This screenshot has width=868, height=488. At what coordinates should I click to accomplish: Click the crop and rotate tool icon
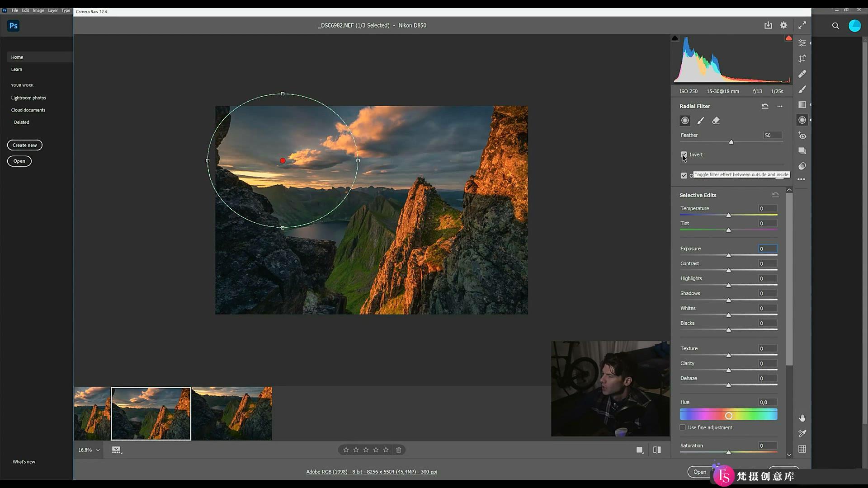802,58
